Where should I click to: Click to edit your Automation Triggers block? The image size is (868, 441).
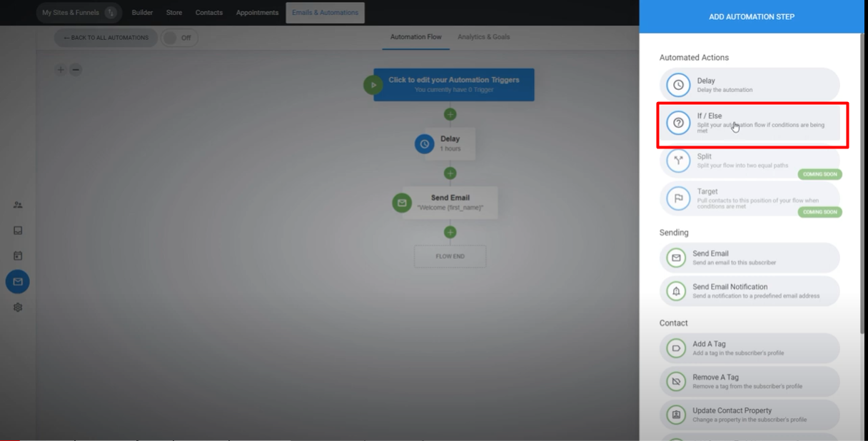coord(453,84)
